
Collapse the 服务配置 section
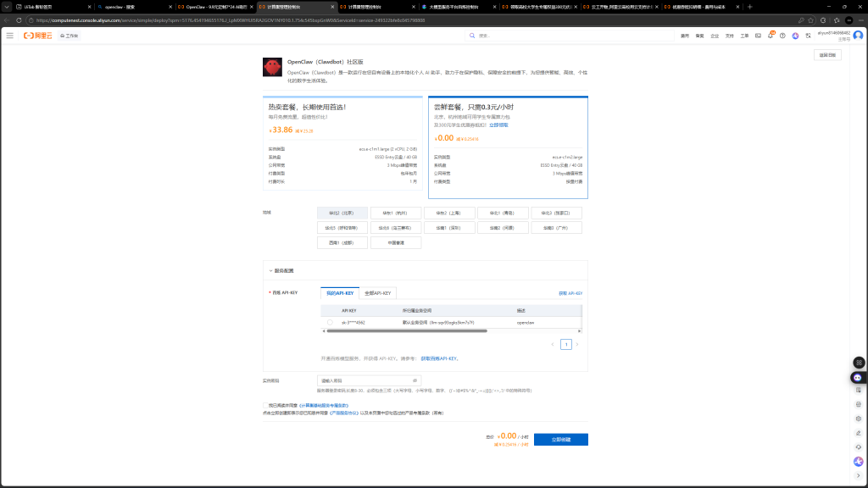pos(270,270)
